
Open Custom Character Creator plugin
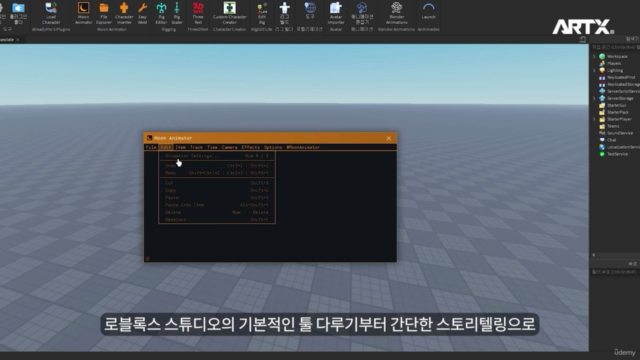click(x=229, y=13)
